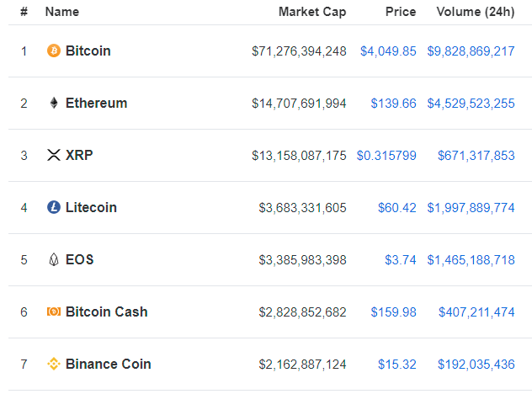Sort by Price column header

(401, 12)
